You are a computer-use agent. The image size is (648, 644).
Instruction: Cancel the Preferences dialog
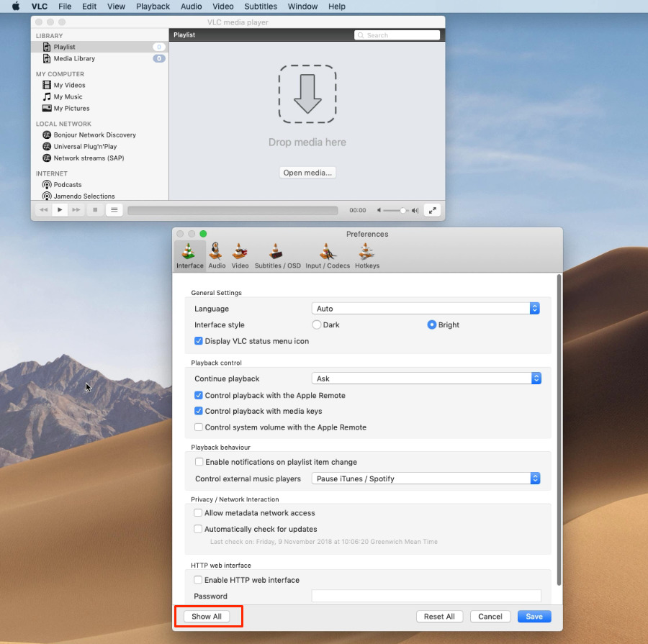[x=490, y=617]
